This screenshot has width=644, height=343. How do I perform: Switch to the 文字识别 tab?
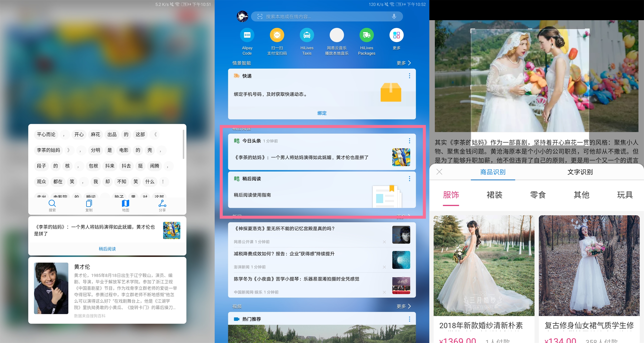580,172
